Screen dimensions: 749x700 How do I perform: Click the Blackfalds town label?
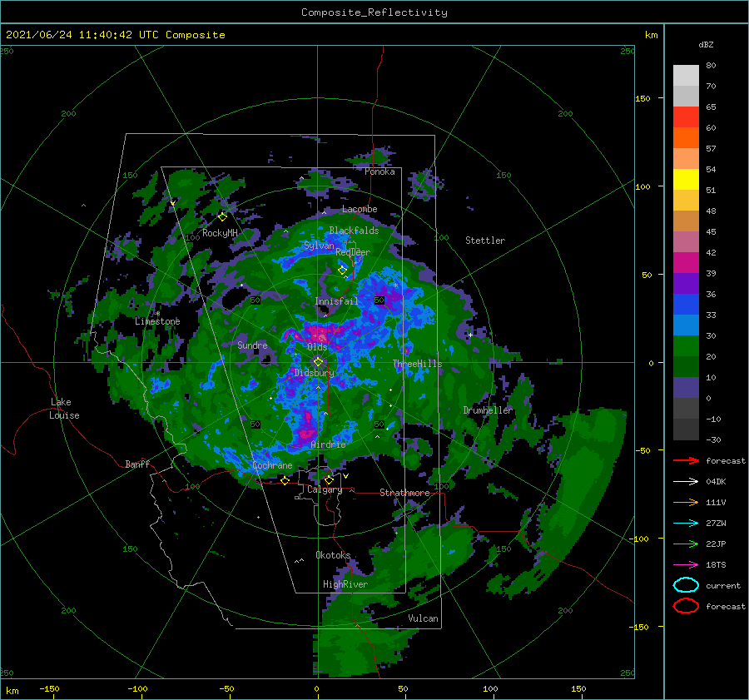click(354, 231)
